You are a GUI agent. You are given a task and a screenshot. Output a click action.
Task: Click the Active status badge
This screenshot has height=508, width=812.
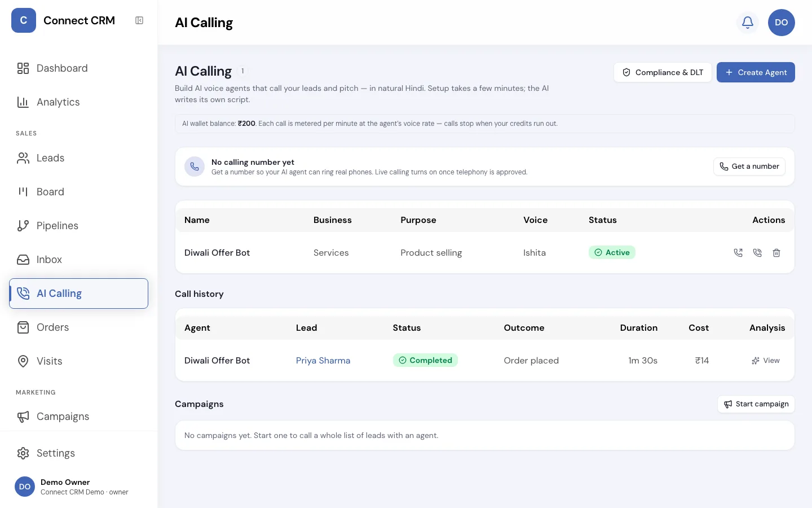[x=612, y=252]
